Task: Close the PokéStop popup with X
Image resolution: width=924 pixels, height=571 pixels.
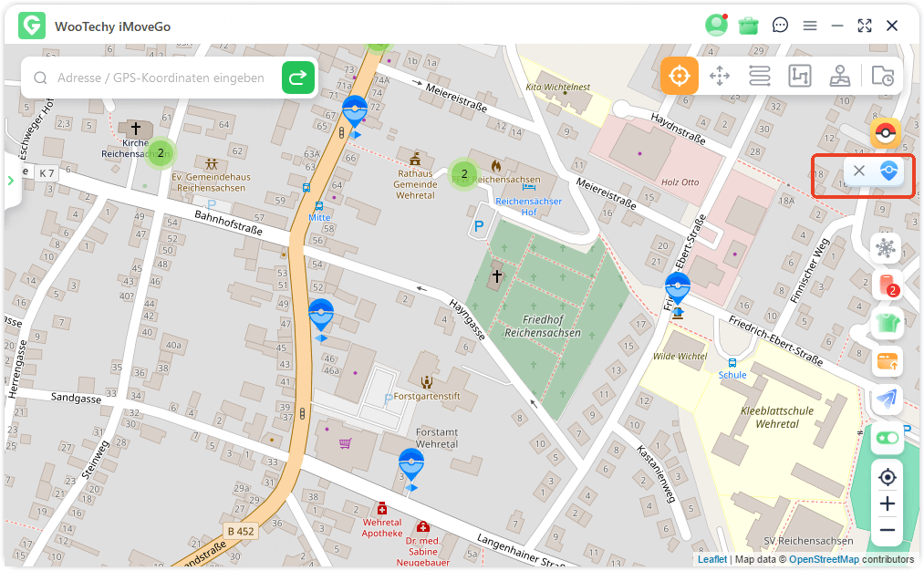Action: 858,171
